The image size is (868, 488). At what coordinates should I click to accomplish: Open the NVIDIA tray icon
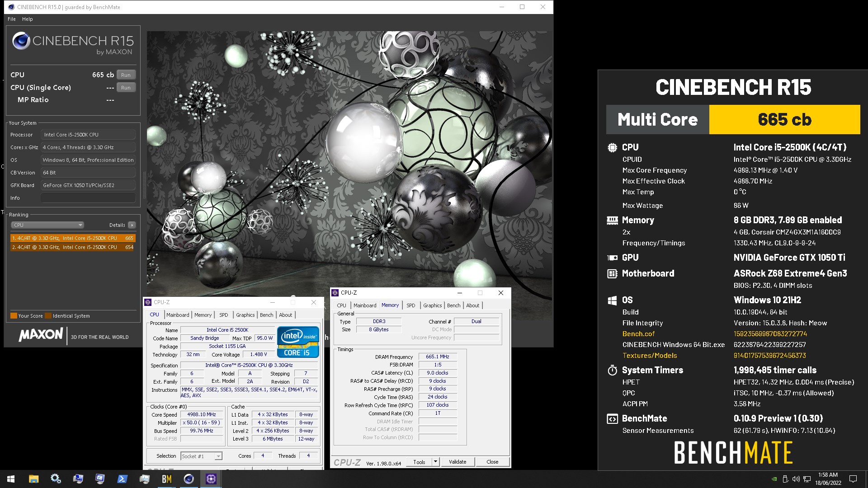click(x=774, y=479)
